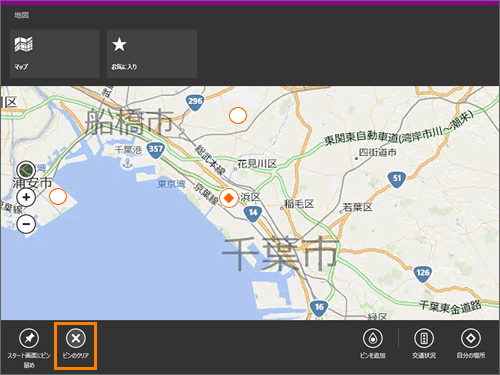Toggle 交通状況 traffic display
Screen dimensions: 500x375
(424, 343)
